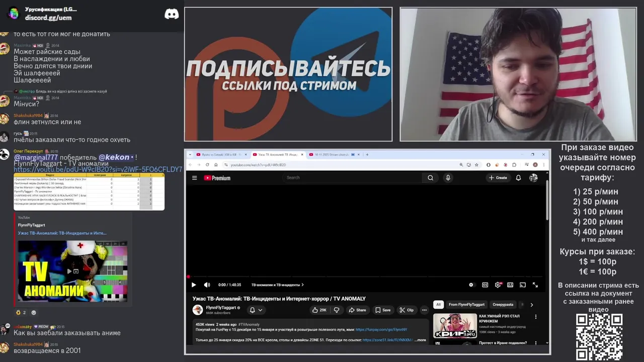Focus the YouTube Search field
Viewport: 644px width, 362px height.
352,177
